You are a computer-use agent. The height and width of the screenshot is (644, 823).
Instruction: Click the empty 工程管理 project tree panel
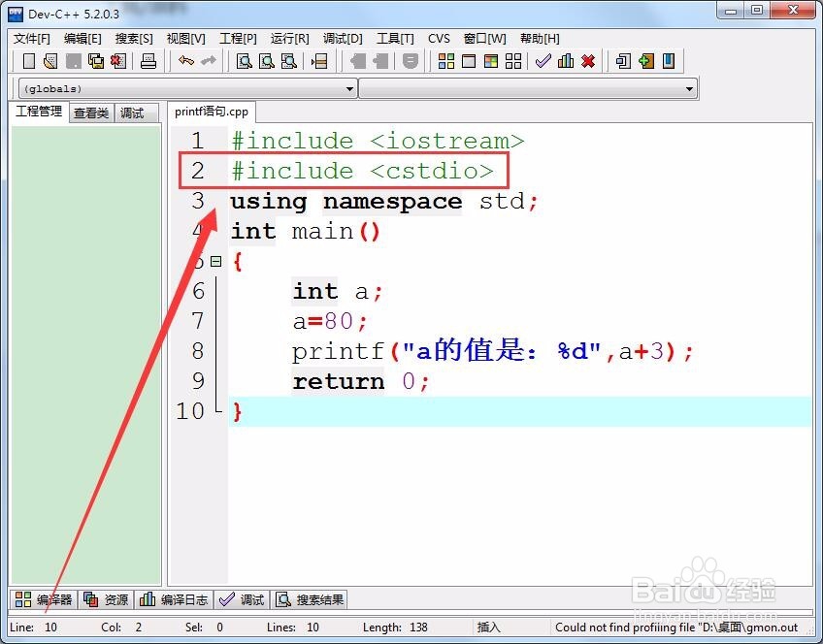click(x=86, y=355)
